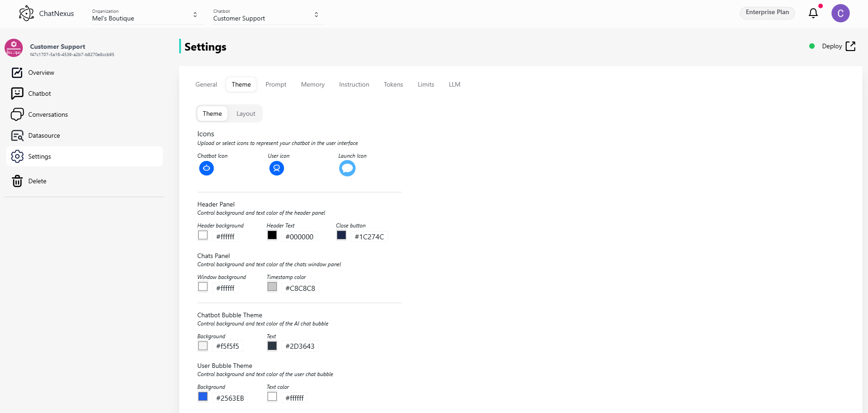Edit Window background hex #ffffff field
868x413 pixels.
[x=226, y=288]
